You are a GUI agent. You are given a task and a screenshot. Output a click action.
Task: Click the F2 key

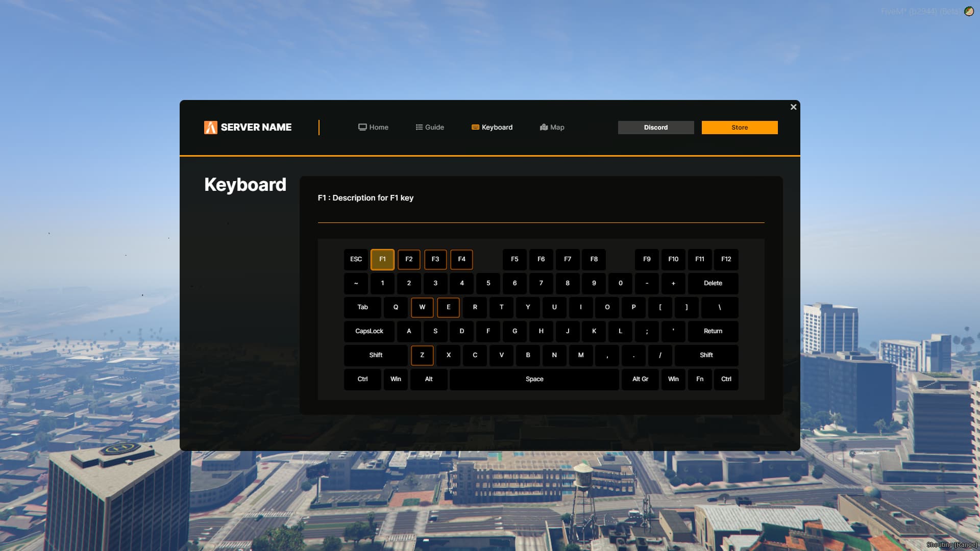tap(409, 259)
